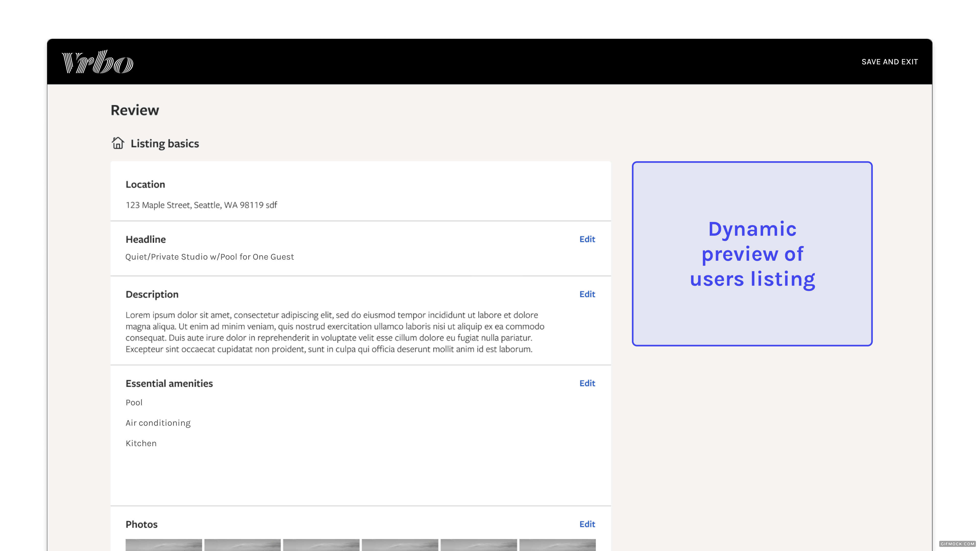The width and height of the screenshot is (980, 551).
Task: Edit the Description section
Action: [x=587, y=294]
